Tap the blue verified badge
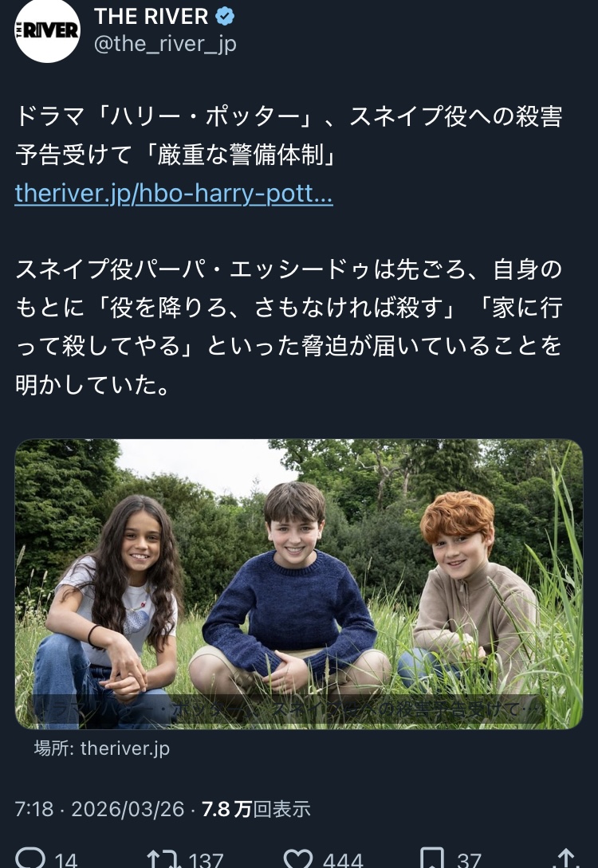 pos(224,17)
